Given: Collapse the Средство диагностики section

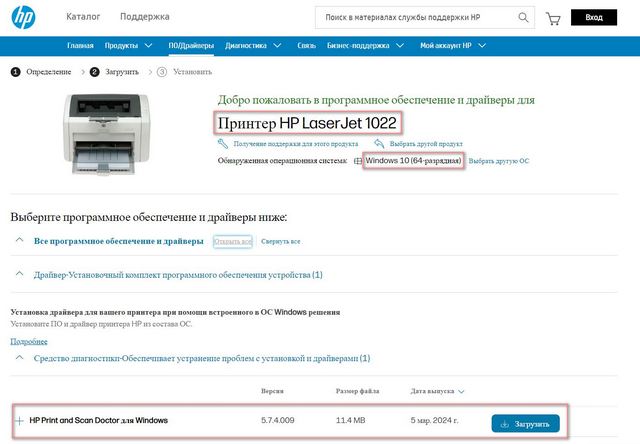Looking at the screenshot, I should [19, 357].
